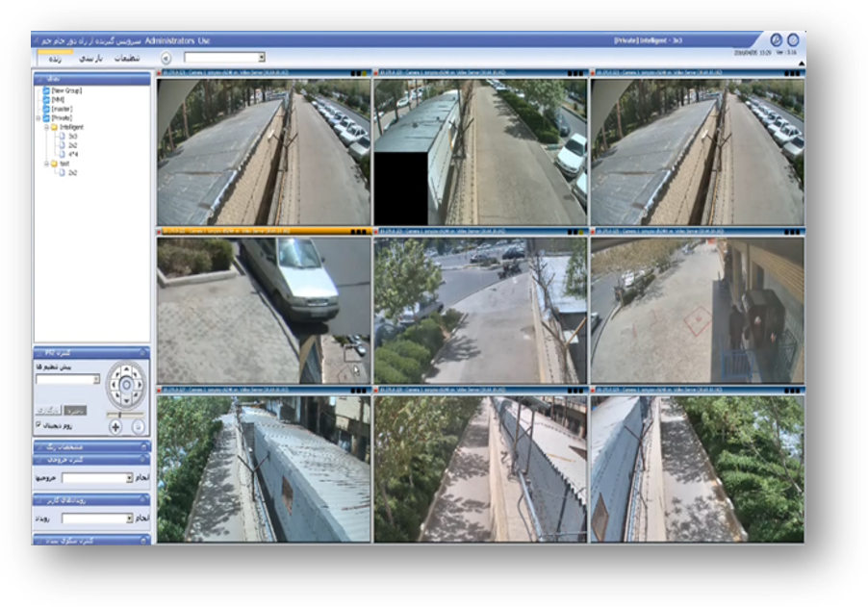Click the [New Group] group icon in tree
Viewport: 868px width, 607px height.
point(46,90)
